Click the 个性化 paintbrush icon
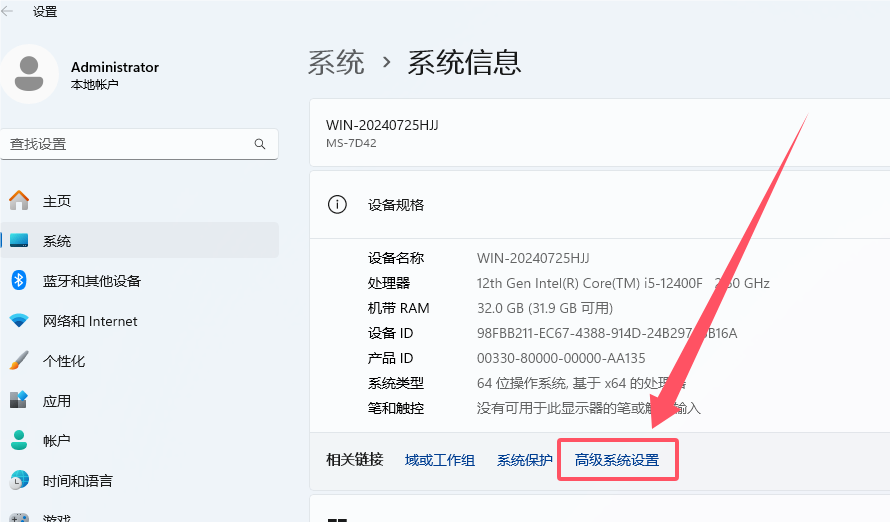890x522 pixels. tap(19, 360)
